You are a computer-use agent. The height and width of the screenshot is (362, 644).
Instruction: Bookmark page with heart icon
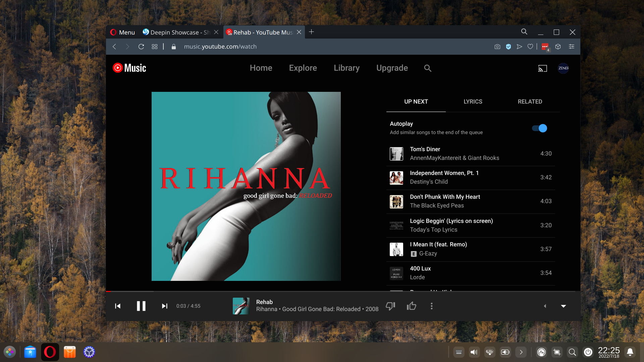pos(530,47)
